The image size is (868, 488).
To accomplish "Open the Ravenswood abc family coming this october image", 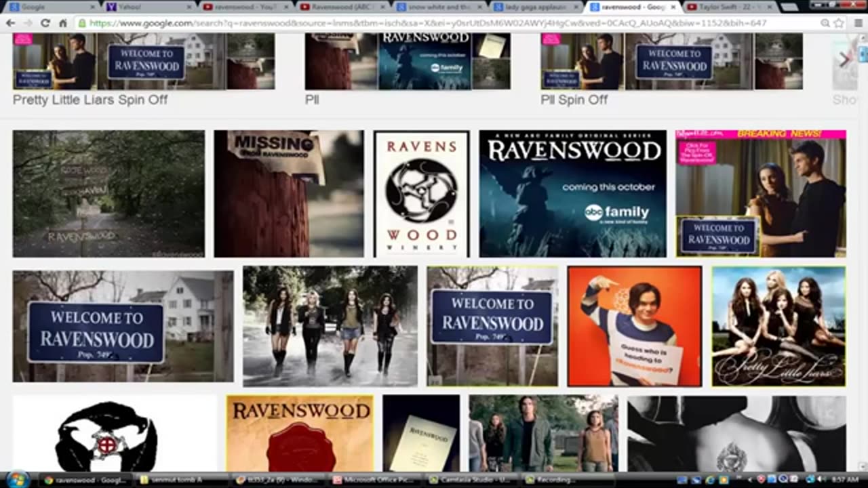I will 572,194.
